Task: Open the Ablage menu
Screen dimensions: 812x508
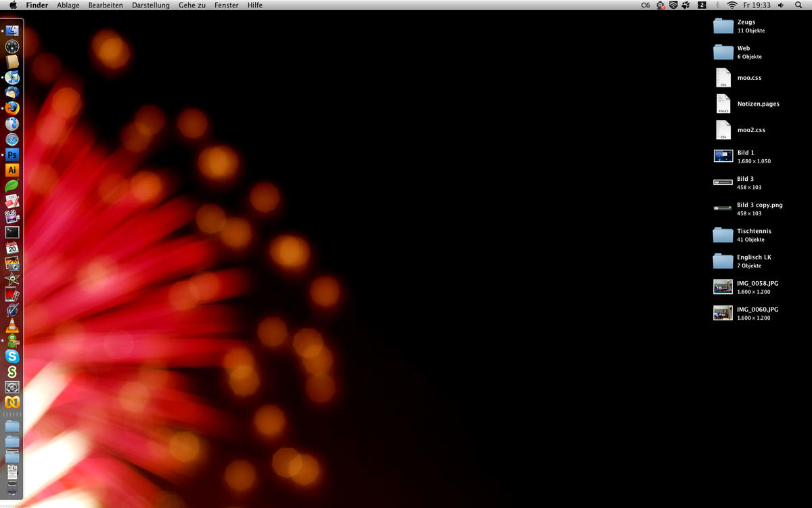Action: pyautogui.click(x=68, y=5)
